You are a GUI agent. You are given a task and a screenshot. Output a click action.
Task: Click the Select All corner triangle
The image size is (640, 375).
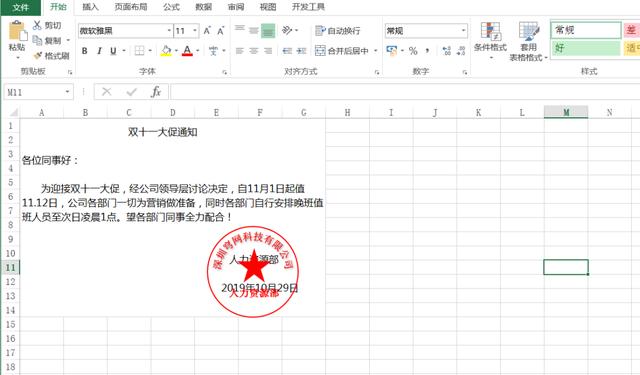[14, 113]
